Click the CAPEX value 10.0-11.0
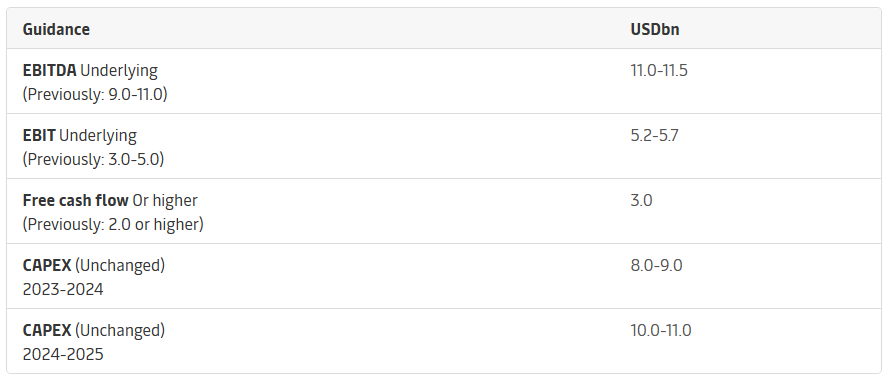 (661, 330)
